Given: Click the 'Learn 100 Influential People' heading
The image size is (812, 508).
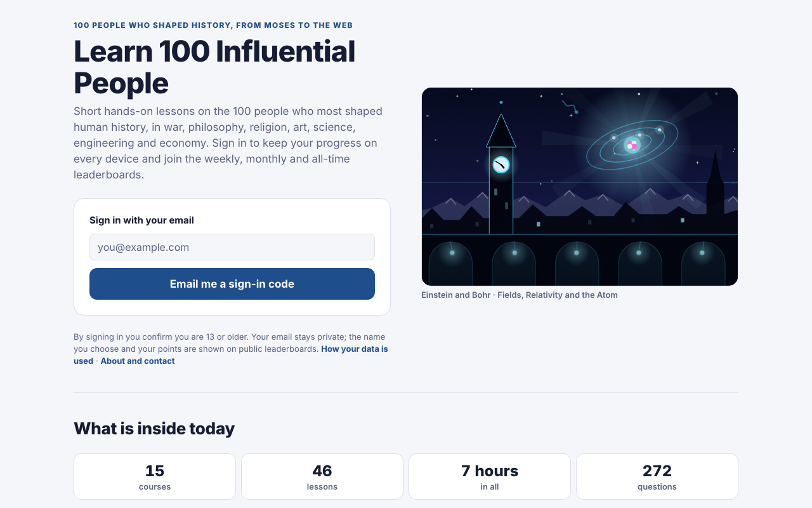Looking at the screenshot, I should click(x=214, y=67).
